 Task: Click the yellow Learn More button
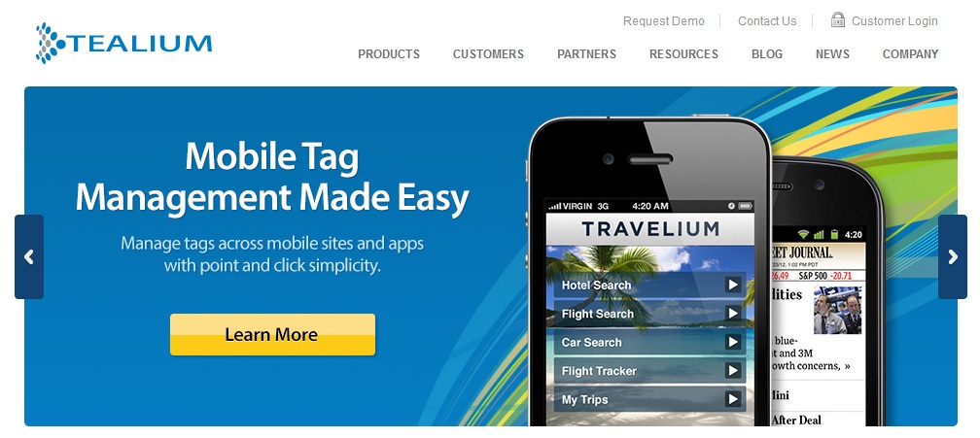coord(272,334)
